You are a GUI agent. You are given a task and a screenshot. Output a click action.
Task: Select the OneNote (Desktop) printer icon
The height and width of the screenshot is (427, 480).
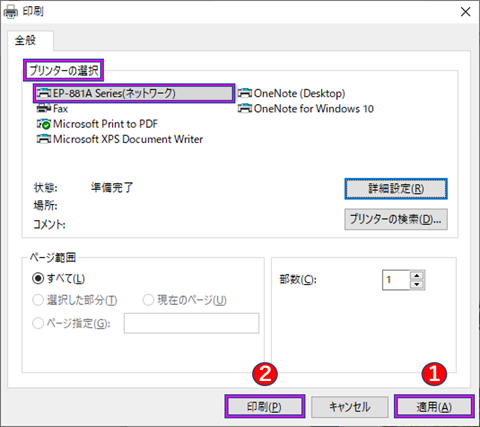pos(245,93)
